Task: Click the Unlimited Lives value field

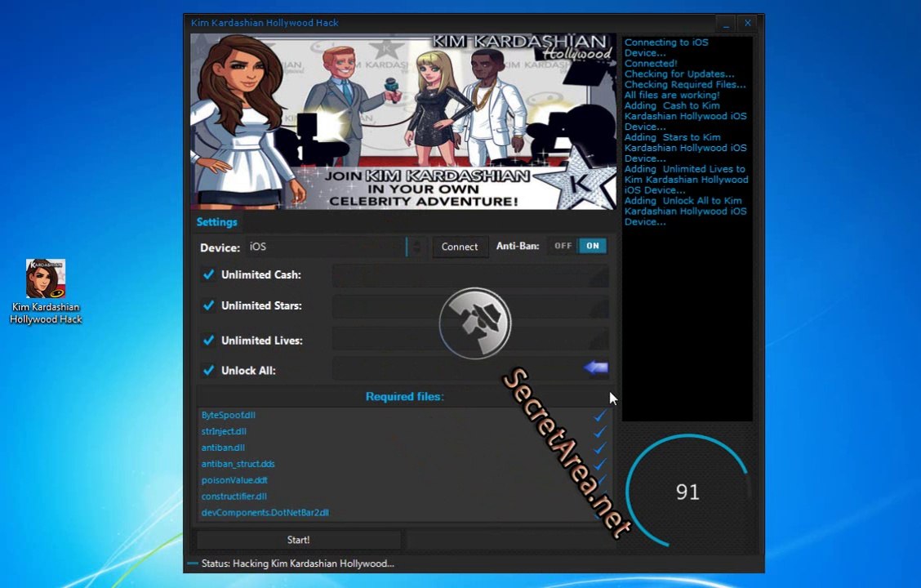Action: [470, 339]
